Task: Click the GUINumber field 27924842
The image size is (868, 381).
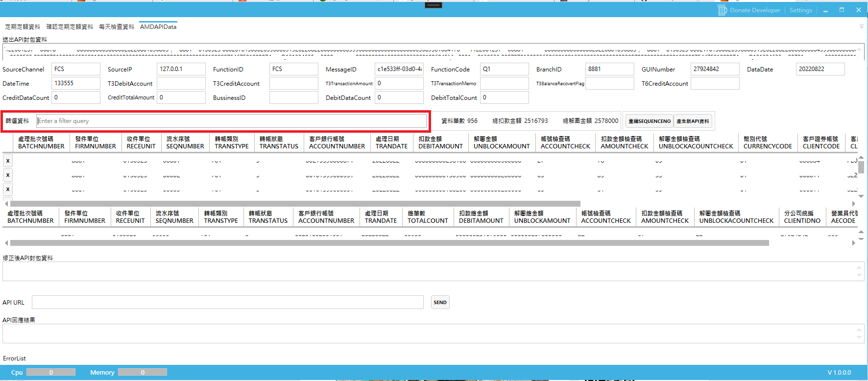Action: [715, 69]
